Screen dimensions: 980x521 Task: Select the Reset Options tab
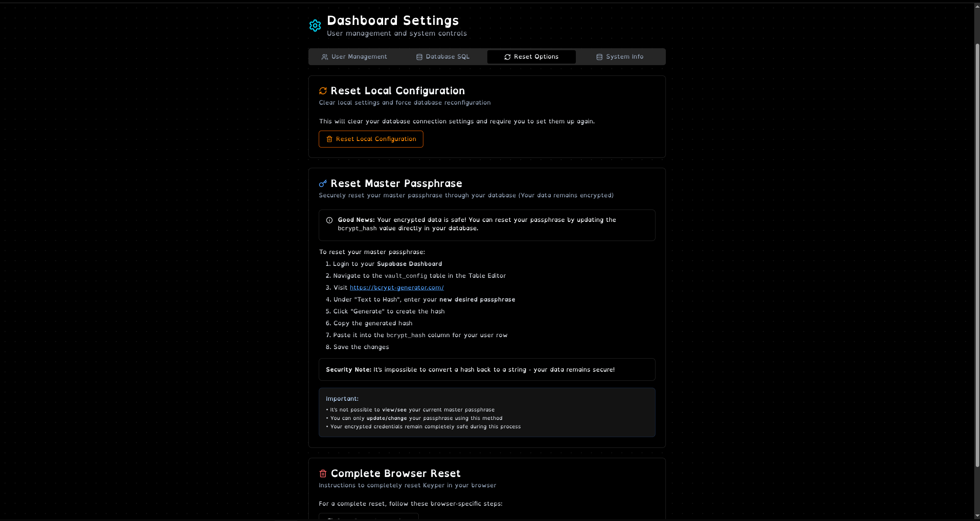[x=531, y=57]
